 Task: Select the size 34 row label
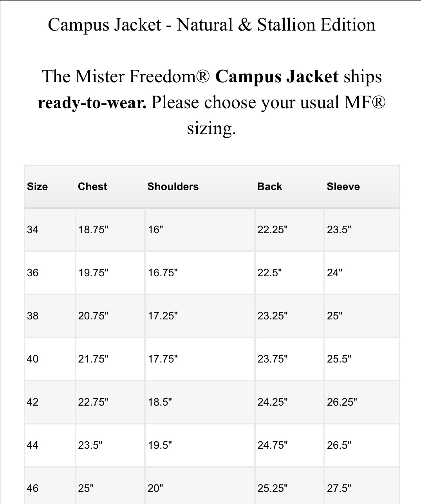tap(33, 230)
